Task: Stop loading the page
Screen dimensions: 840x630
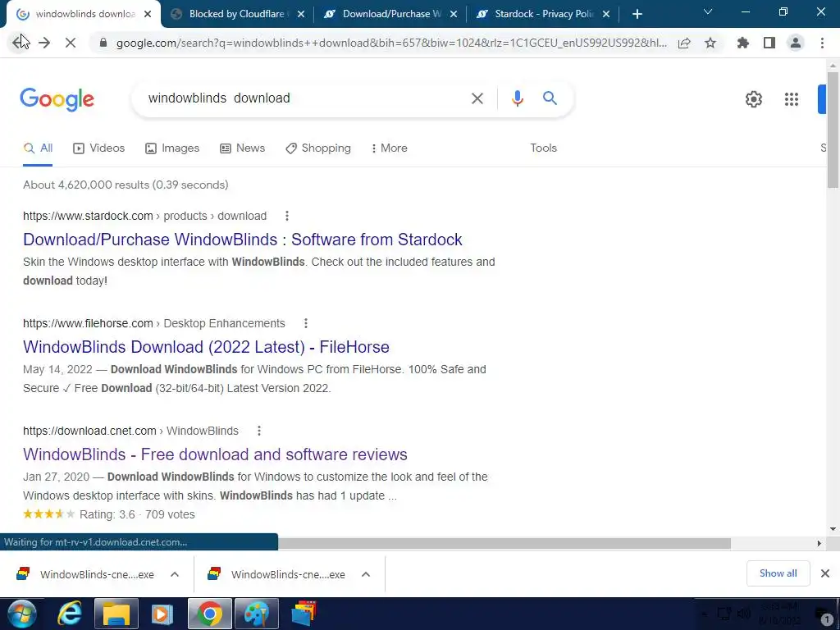Action: click(x=71, y=43)
